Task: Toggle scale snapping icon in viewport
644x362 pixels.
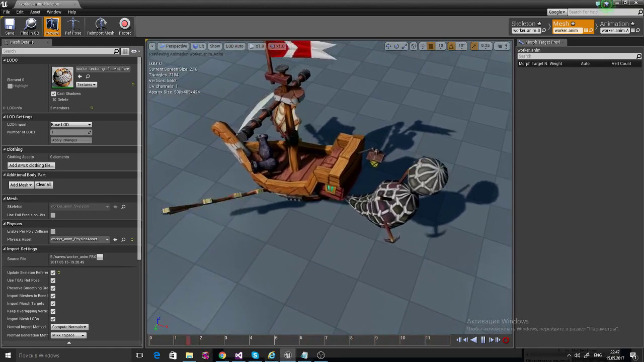Action: [x=474, y=46]
